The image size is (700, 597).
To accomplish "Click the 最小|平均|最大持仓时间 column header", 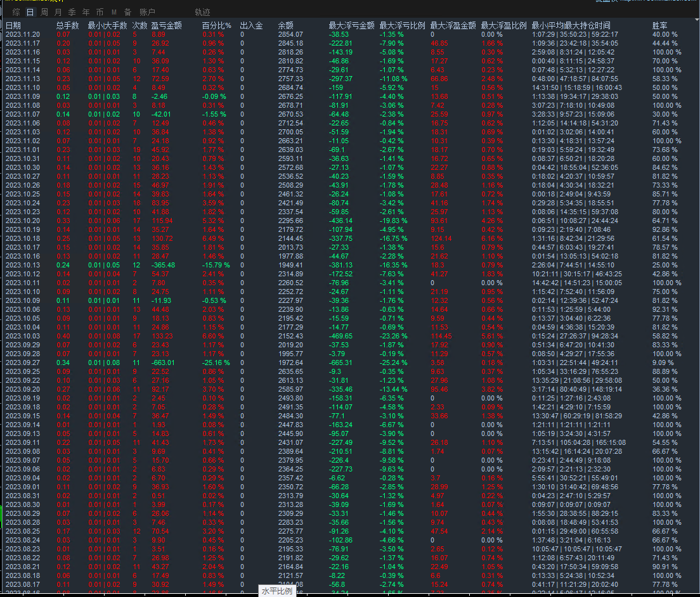I will click(x=571, y=25).
